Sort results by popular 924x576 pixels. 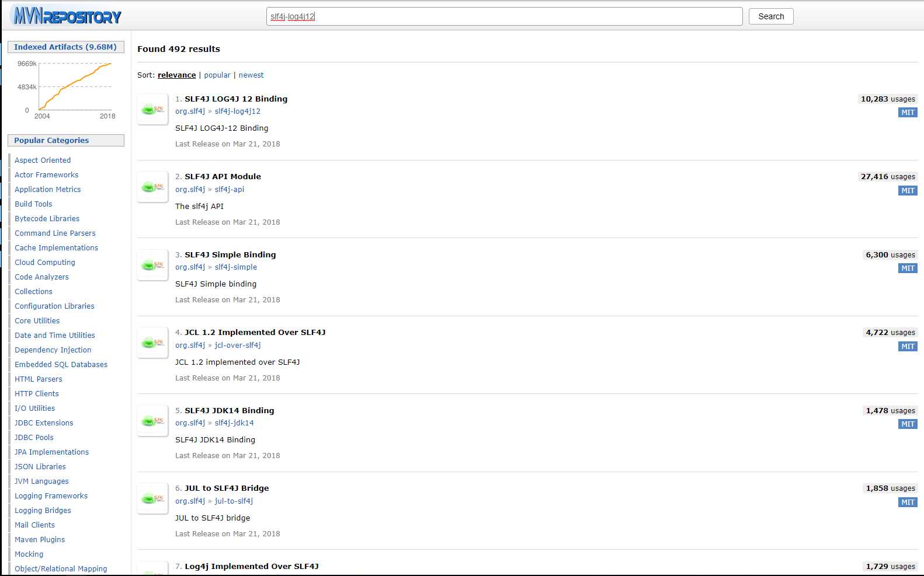tap(217, 75)
